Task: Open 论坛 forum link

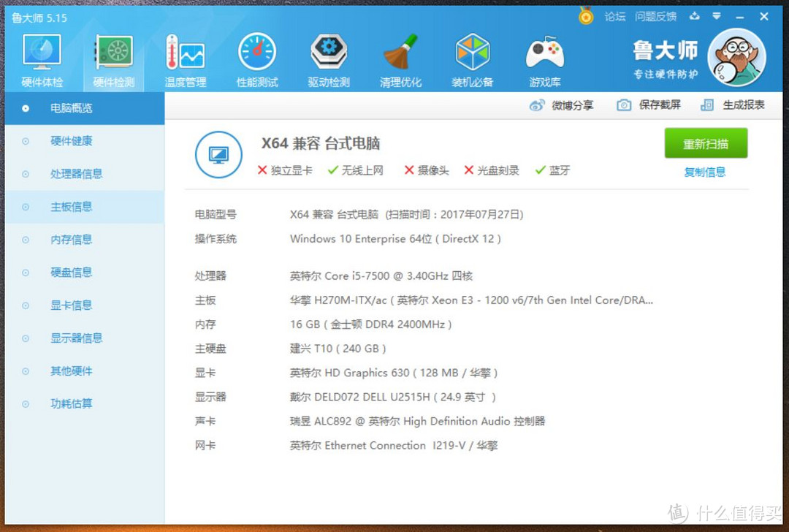Action: (614, 17)
